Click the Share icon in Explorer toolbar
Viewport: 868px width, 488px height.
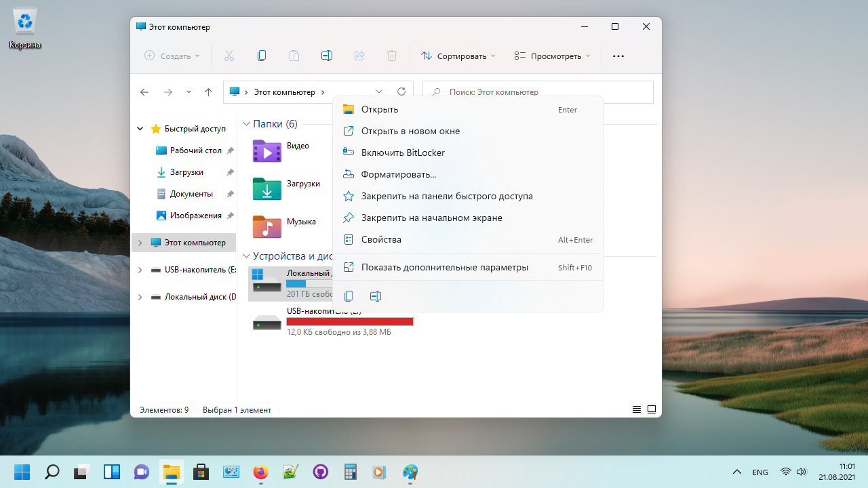coord(359,56)
